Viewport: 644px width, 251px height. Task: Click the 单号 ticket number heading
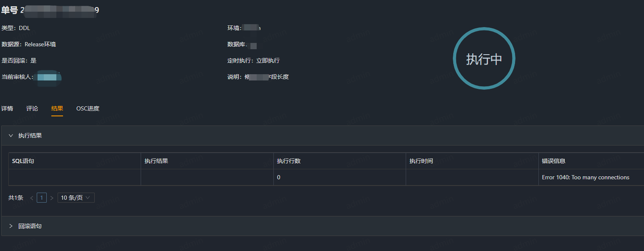[10, 10]
